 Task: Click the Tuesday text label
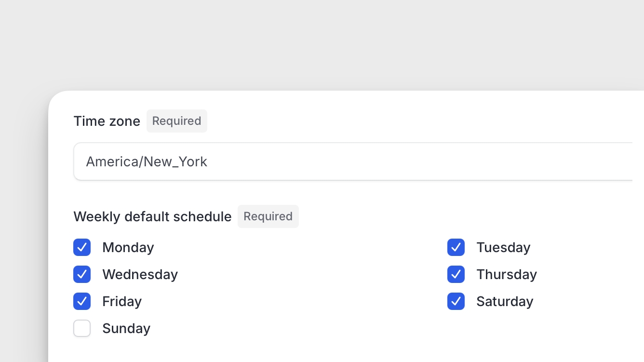(503, 247)
